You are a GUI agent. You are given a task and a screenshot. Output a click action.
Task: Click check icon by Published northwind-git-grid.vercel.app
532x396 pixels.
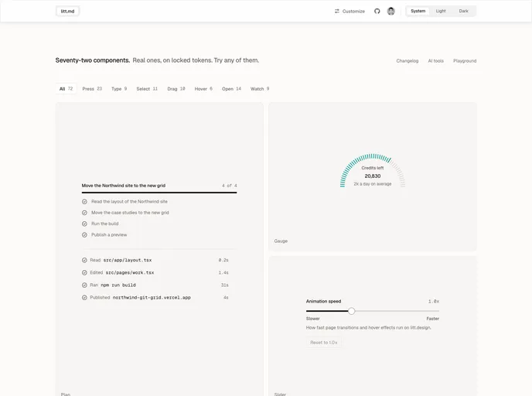84,298
